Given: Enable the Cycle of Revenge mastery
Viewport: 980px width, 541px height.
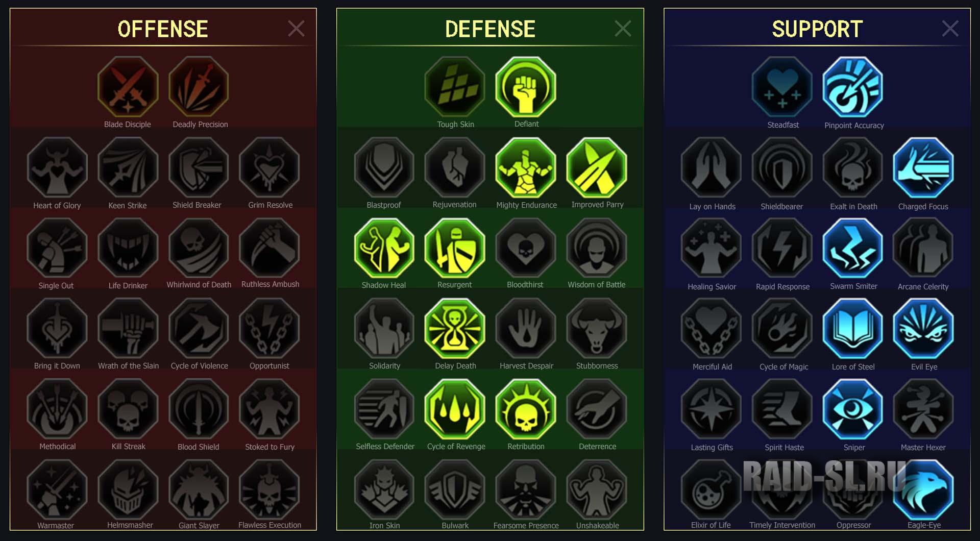Looking at the screenshot, I should tap(455, 409).
